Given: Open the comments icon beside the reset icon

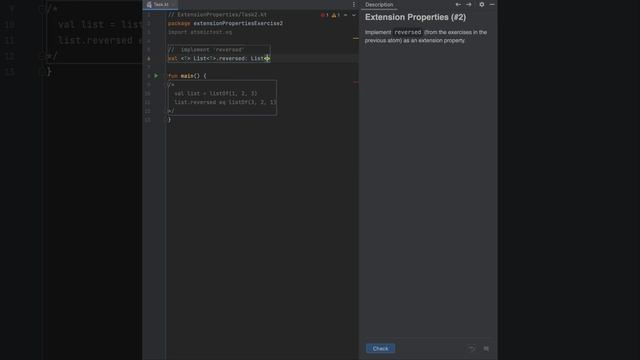Looking at the screenshot, I should [486, 349].
